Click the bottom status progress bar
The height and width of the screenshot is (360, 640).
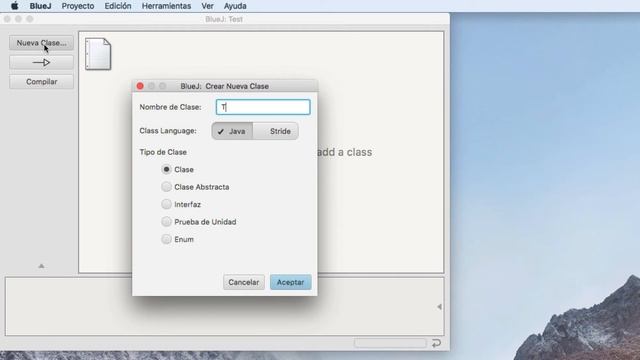pyautogui.click(x=390, y=343)
